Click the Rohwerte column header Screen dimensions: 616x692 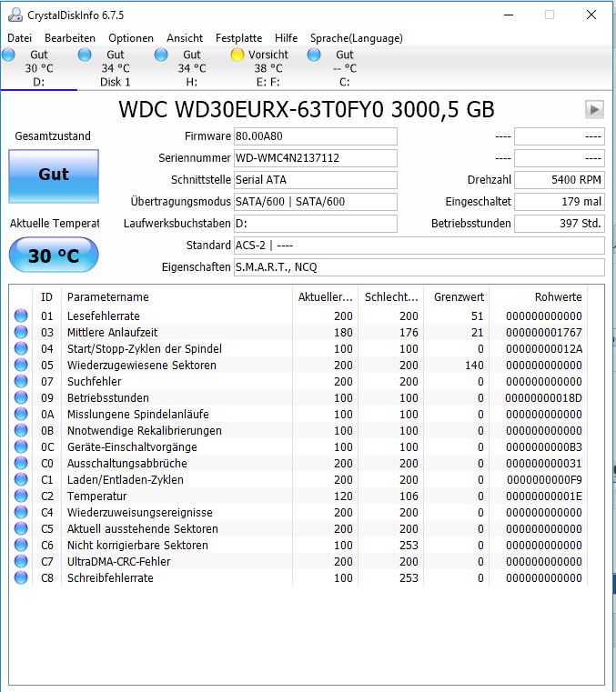539,297
